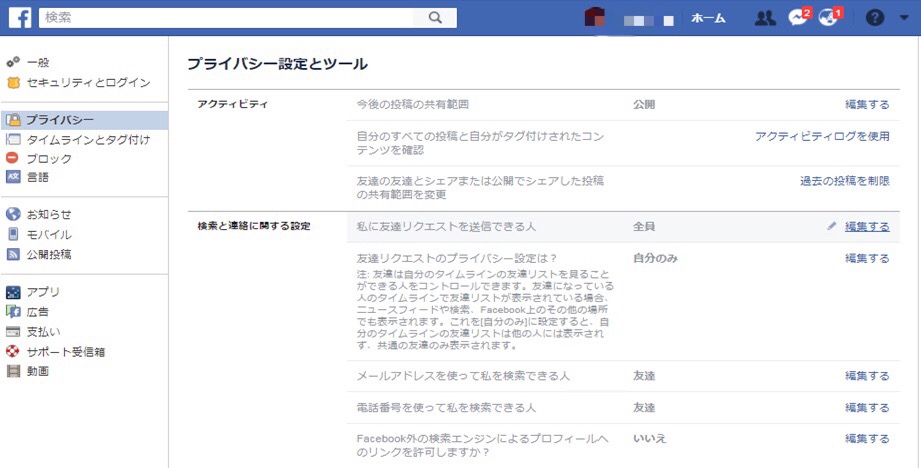Click 編集する for 電話番号 search row
The width and height of the screenshot is (921, 468).
(867, 408)
